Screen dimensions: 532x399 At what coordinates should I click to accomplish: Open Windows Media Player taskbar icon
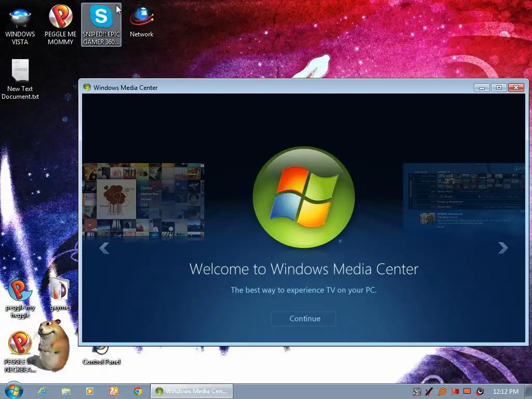coord(89,391)
